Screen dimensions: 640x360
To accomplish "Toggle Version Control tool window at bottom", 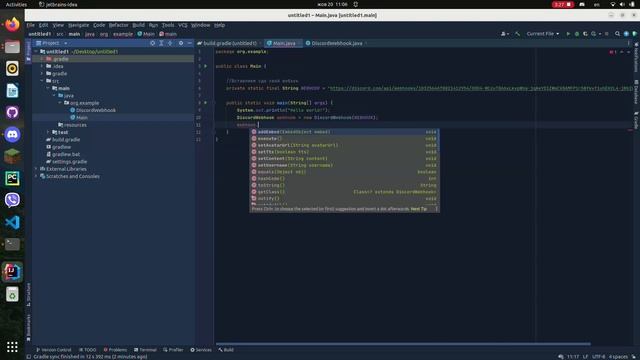I will tap(53, 350).
